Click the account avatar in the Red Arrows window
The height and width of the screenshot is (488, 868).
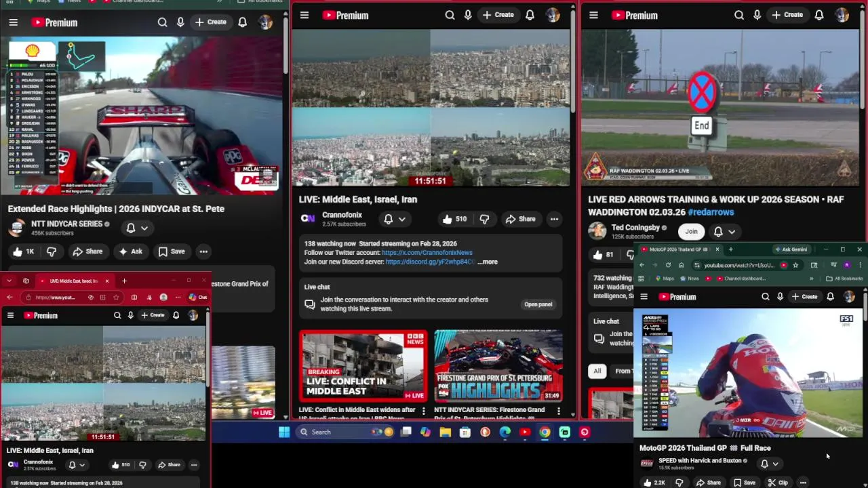coord(842,15)
